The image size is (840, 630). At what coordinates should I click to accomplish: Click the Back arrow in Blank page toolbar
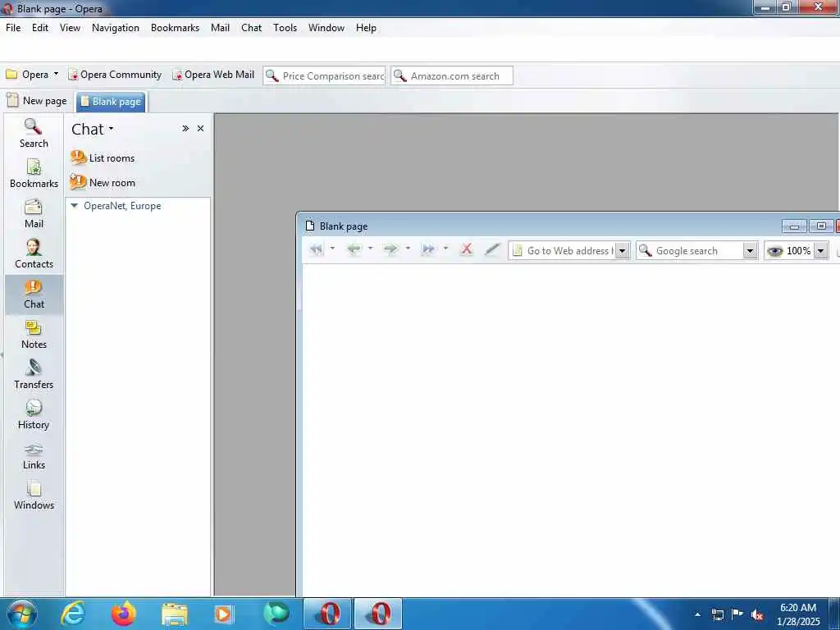[x=354, y=249]
